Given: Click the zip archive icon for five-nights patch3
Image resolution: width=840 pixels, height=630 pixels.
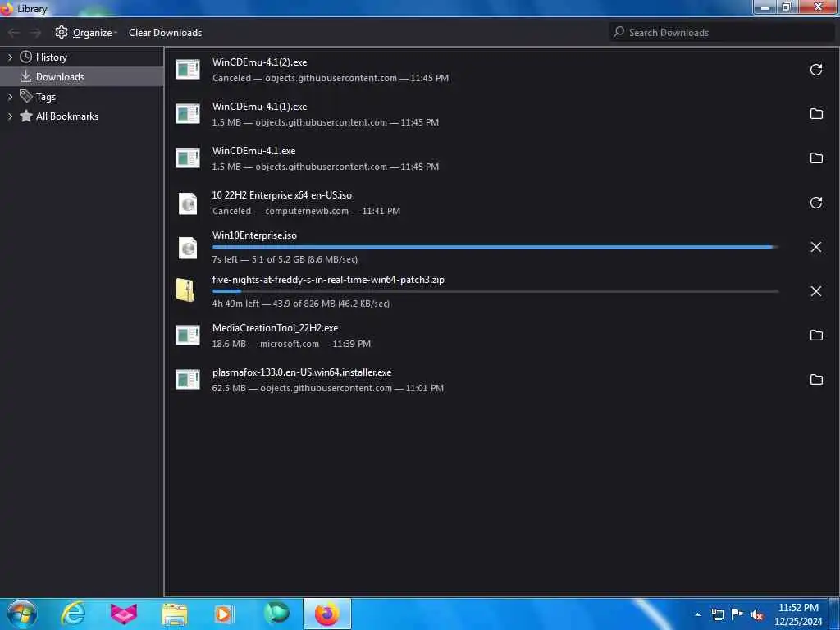Looking at the screenshot, I should point(185,290).
